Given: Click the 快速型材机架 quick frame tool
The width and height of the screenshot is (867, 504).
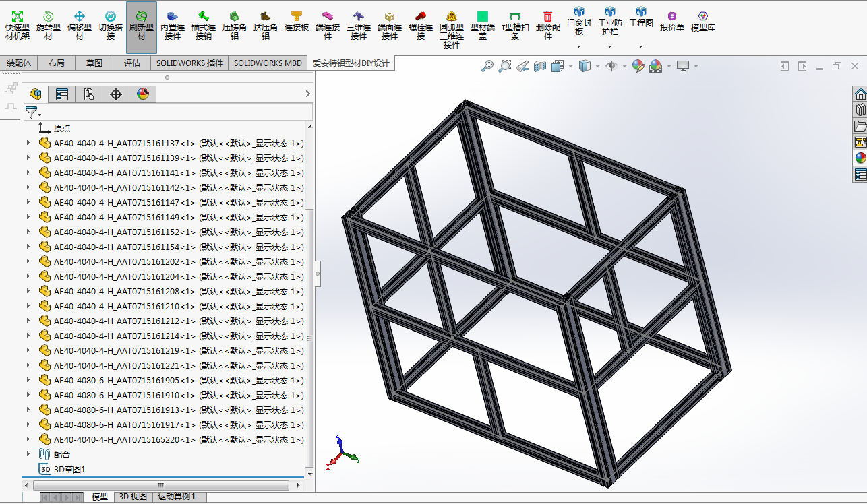Looking at the screenshot, I should pos(18,26).
